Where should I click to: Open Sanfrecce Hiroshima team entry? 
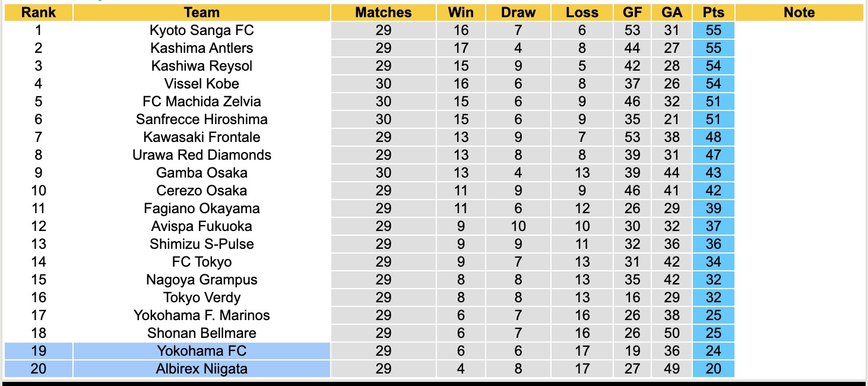(x=201, y=119)
